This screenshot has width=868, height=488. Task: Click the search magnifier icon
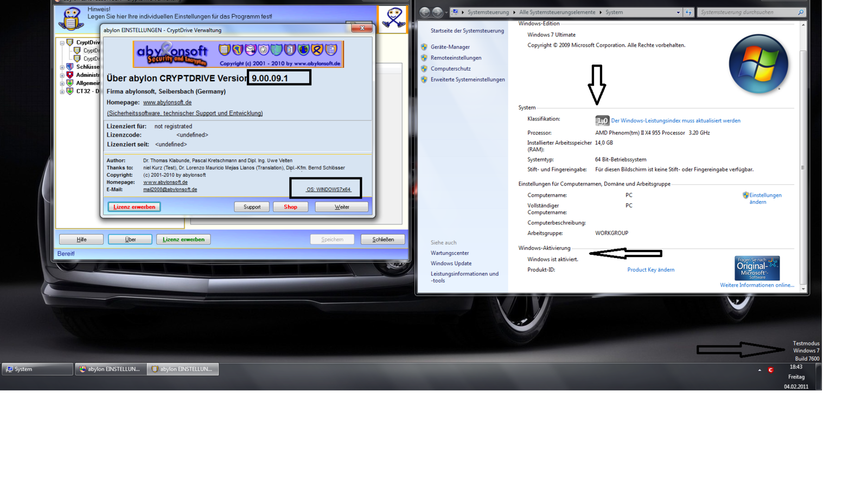[801, 12]
